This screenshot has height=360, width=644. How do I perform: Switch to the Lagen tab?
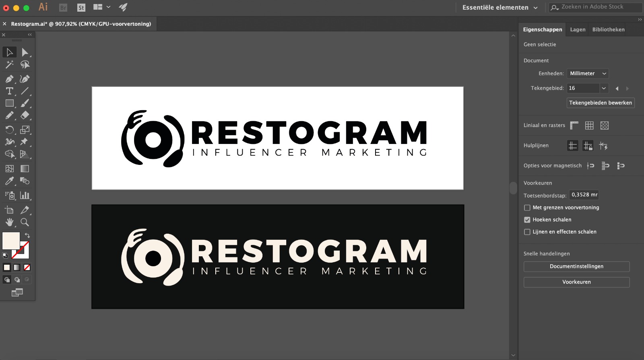tap(578, 30)
